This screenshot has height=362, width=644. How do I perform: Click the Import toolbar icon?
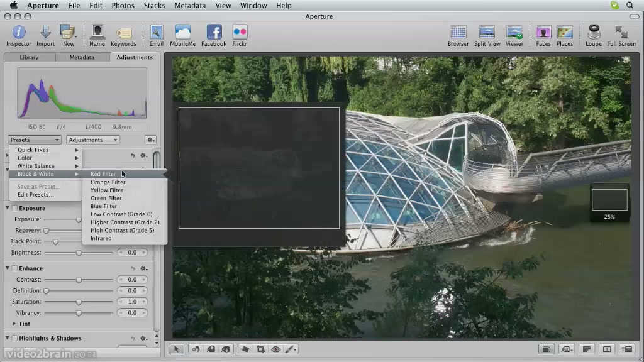[x=45, y=33]
